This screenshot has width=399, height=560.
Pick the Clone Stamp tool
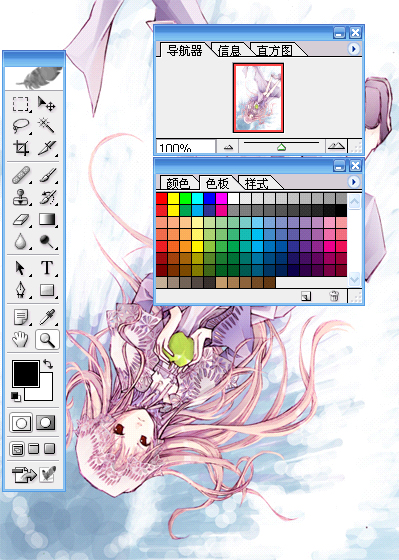click(x=20, y=197)
